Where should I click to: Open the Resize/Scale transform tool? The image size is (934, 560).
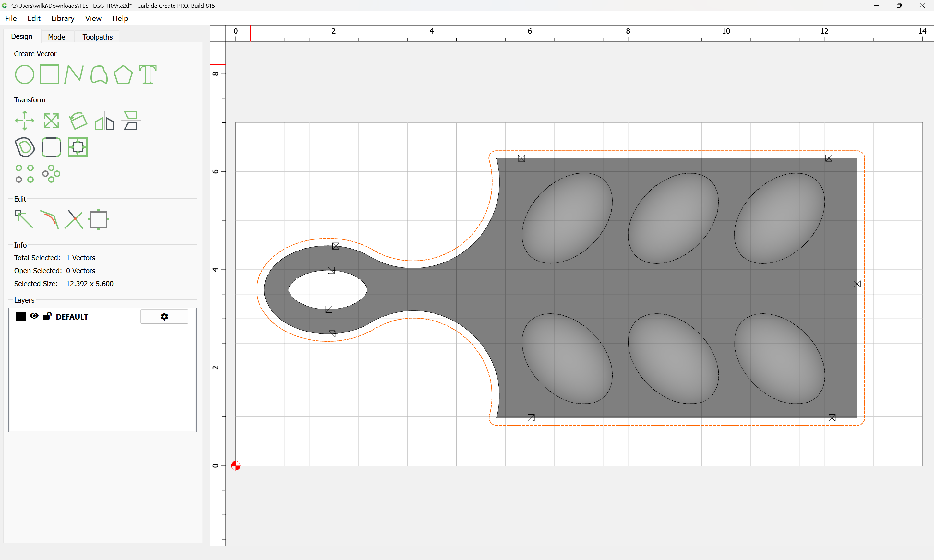[51, 121]
